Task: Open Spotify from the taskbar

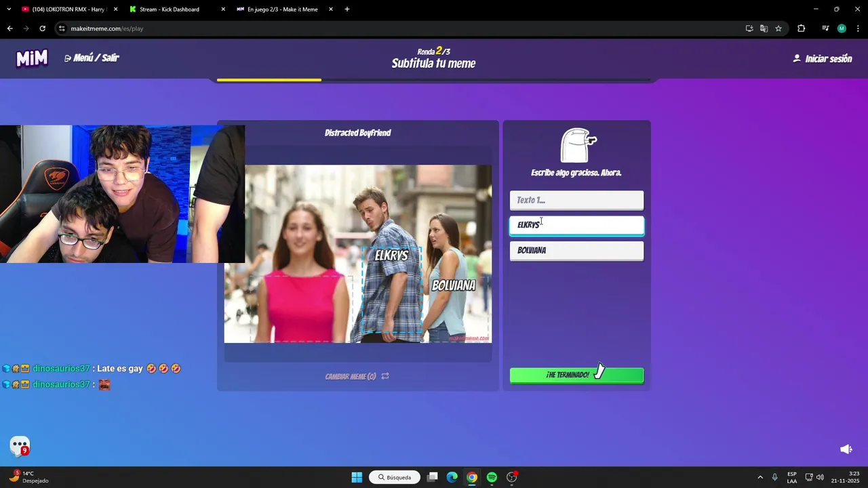Action: [x=492, y=477]
